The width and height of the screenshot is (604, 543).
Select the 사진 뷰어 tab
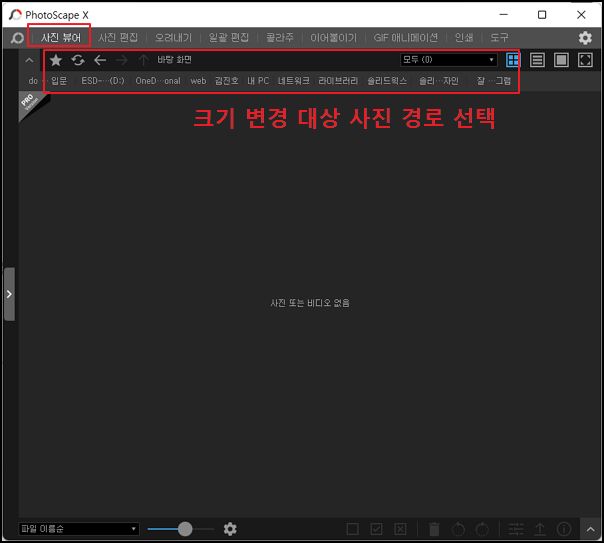pos(61,38)
